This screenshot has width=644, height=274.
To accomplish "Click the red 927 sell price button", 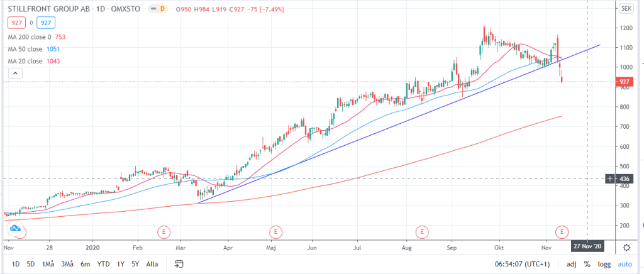I will [x=16, y=23].
